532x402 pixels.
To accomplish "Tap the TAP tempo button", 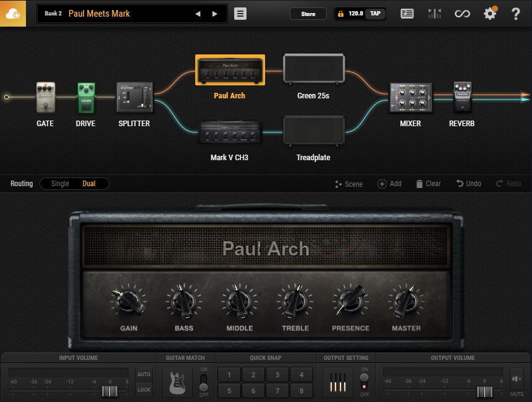I will [x=375, y=14].
